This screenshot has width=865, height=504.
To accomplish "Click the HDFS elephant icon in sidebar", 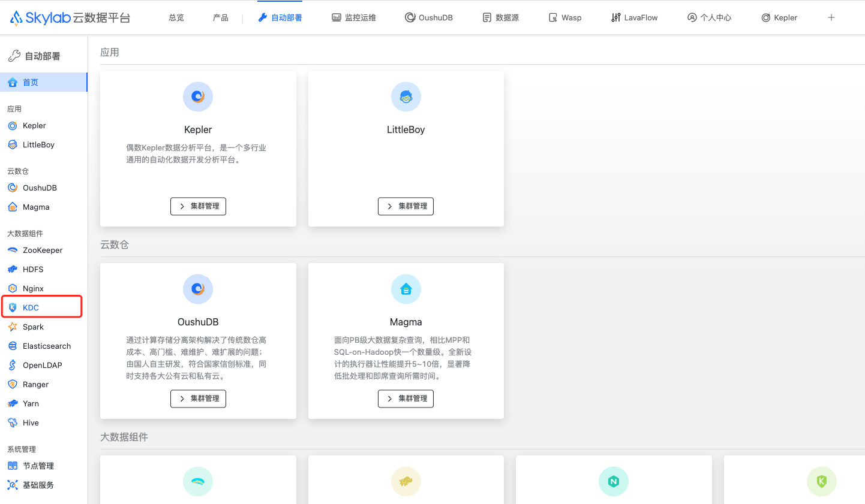I will point(13,270).
